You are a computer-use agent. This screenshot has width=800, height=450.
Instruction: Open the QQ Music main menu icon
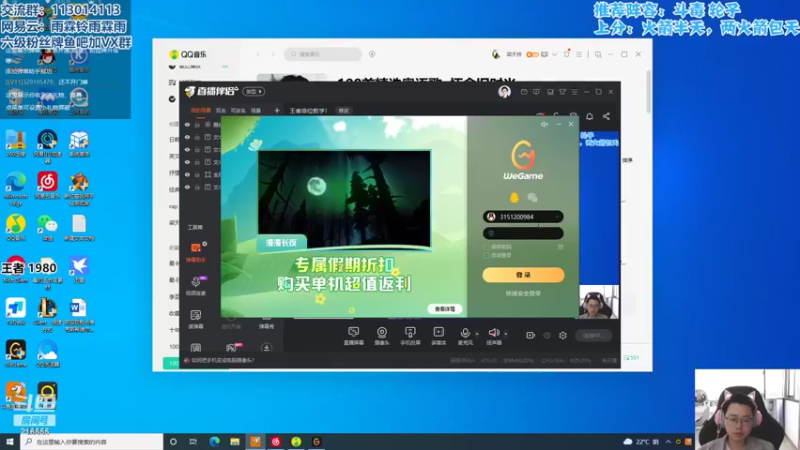point(579,54)
